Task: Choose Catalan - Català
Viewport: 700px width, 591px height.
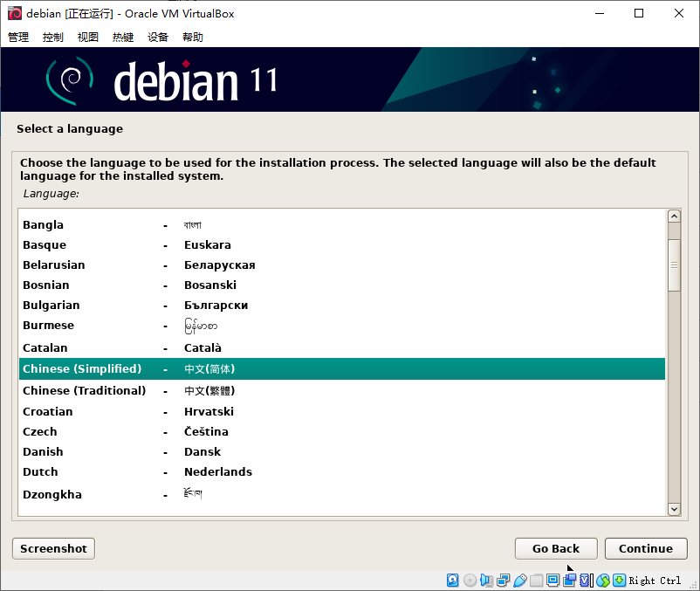Action: pos(342,347)
